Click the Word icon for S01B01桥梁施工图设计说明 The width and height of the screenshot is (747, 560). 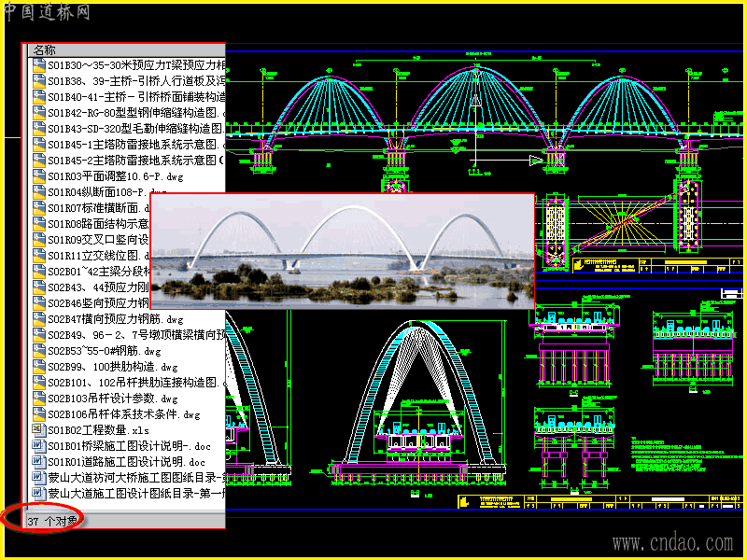click(x=38, y=446)
